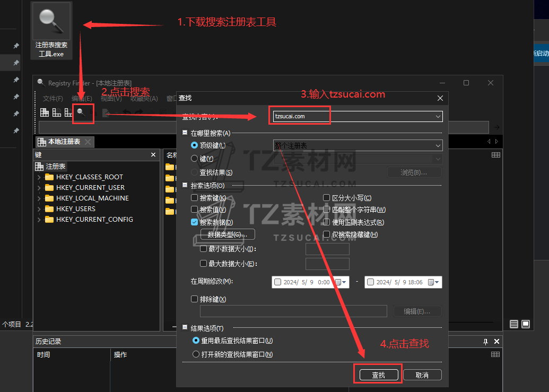The height and width of the screenshot is (392, 549).
Task: Collapse the 结果选项 section
Action: coord(185,327)
